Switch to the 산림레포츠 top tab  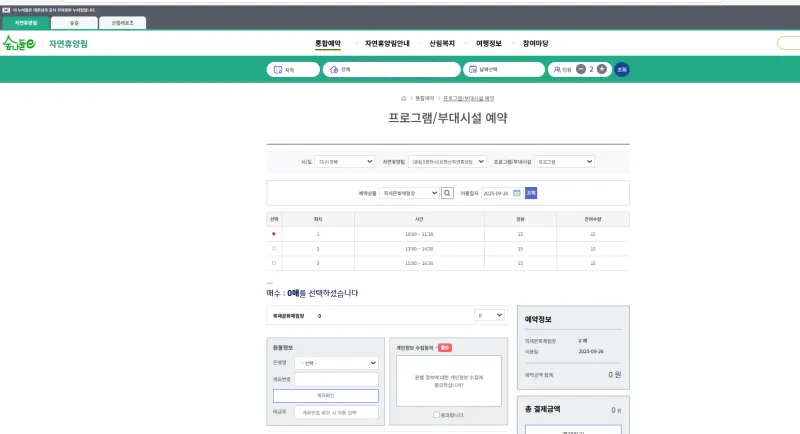point(122,22)
